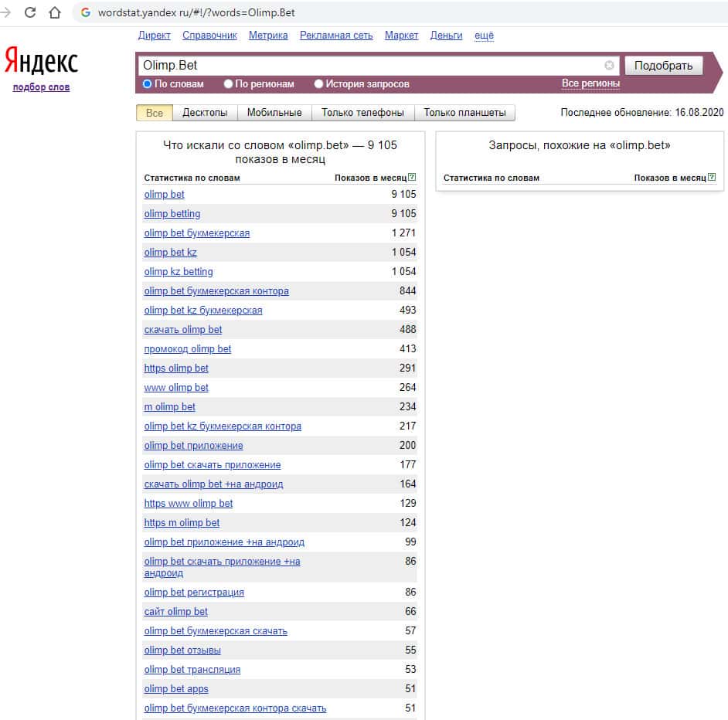Open the Справочник link
Viewport: 728px width, 720px height.
tap(210, 36)
